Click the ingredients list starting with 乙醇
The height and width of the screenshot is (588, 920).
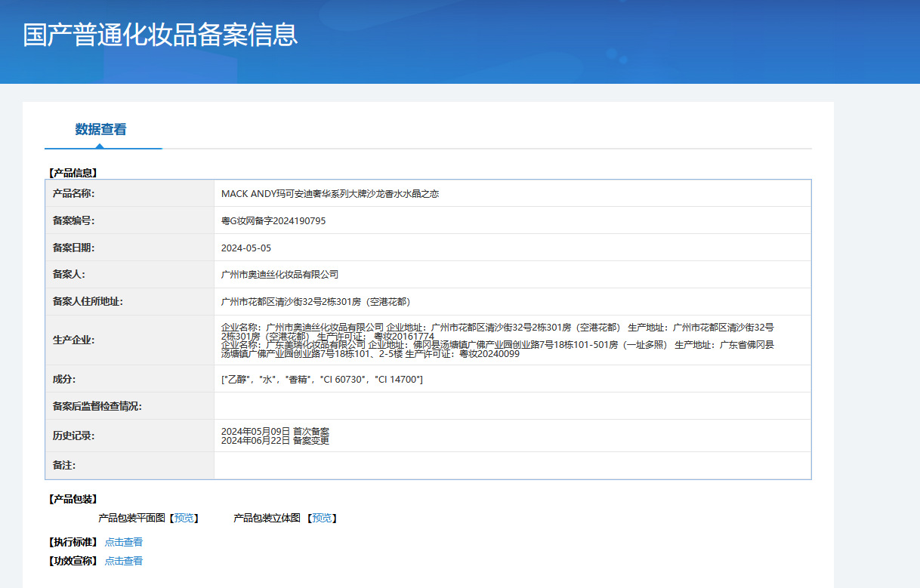(x=322, y=379)
